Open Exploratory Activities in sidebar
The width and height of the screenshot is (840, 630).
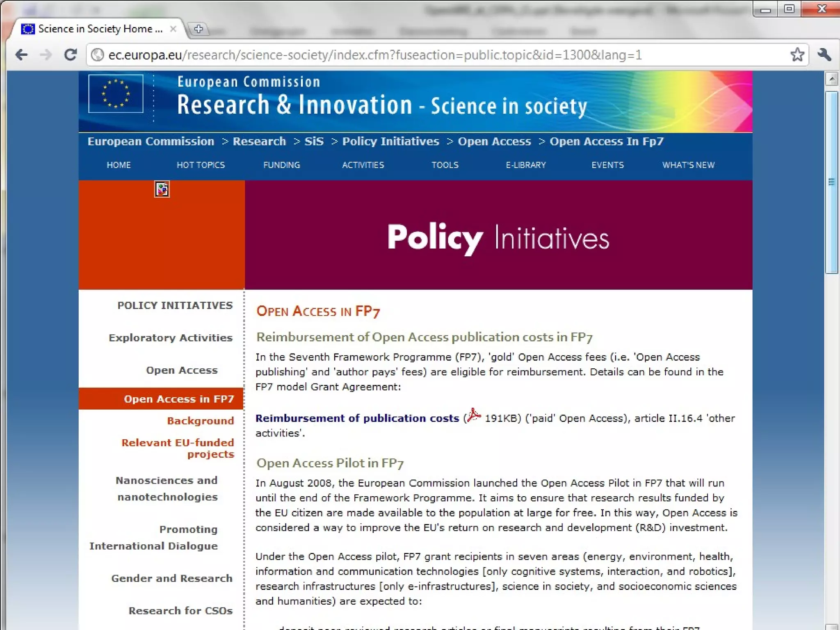click(171, 338)
